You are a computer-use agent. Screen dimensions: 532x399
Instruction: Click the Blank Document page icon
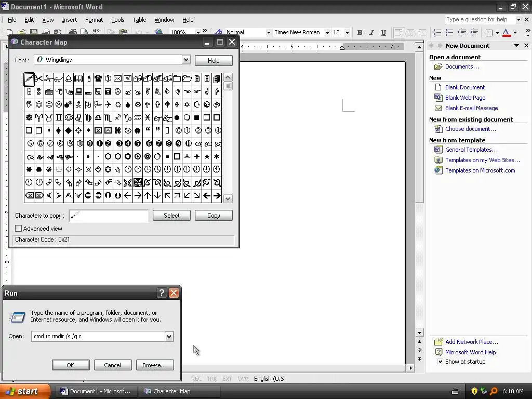[x=438, y=87]
